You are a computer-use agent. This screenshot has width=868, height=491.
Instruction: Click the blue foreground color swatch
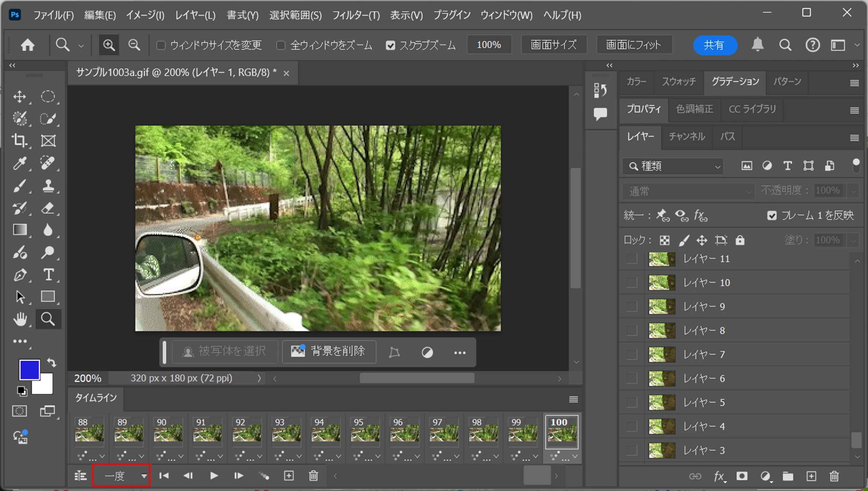pyautogui.click(x=29, y=370)
